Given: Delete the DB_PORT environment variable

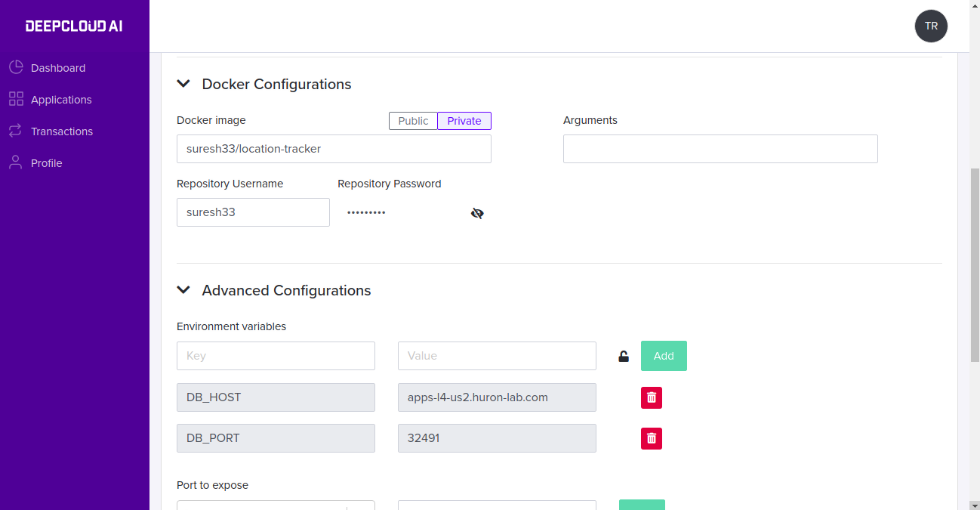Looking at the screenshot, I should point(652,438).
